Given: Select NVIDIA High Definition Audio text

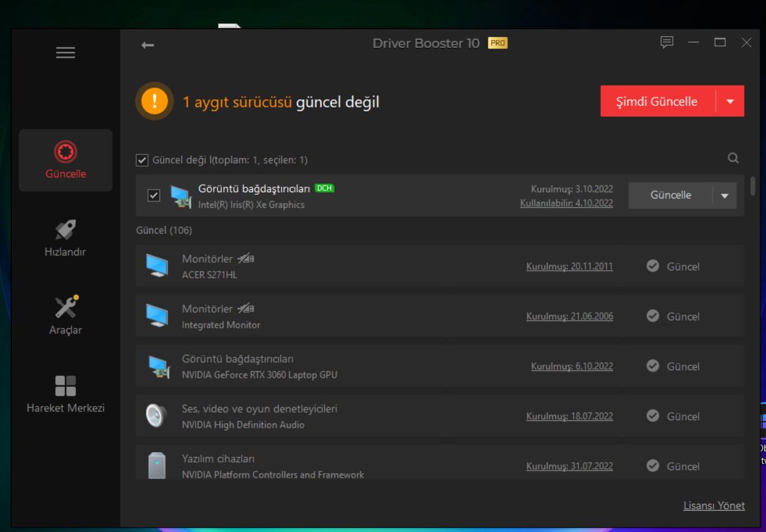Looking at the screenshot, I should pyautogui.click(x=243, y=425).
